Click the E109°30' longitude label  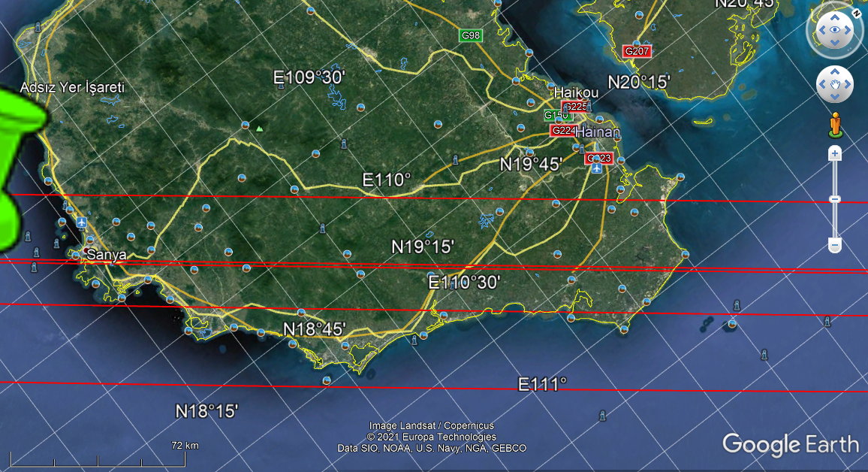coord(309,77)
